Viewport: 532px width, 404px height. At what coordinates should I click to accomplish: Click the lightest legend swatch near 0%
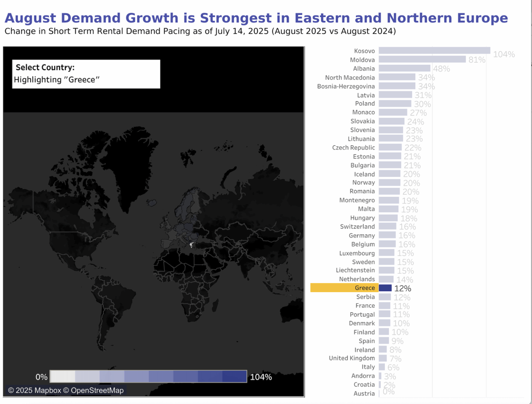point(63,377)
